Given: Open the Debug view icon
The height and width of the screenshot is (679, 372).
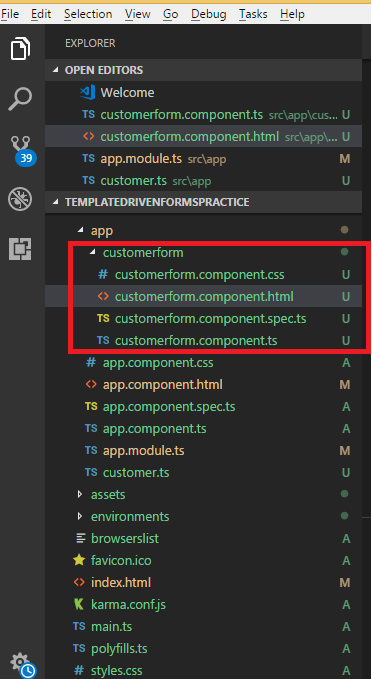Looking at the screenshot, I should (20, 199).
